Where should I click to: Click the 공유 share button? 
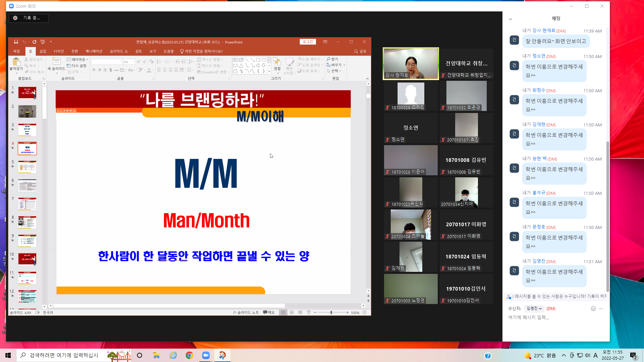tap(360, 51)
